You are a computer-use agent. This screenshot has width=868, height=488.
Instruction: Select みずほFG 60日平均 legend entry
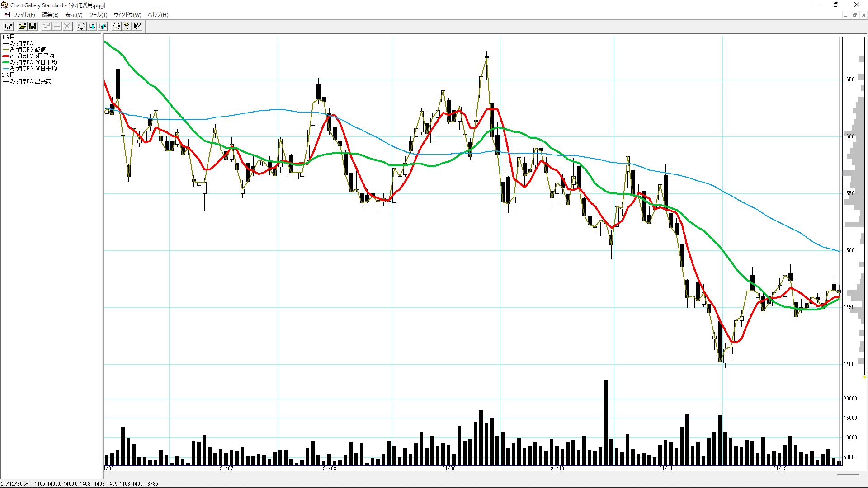coord(33,68)
